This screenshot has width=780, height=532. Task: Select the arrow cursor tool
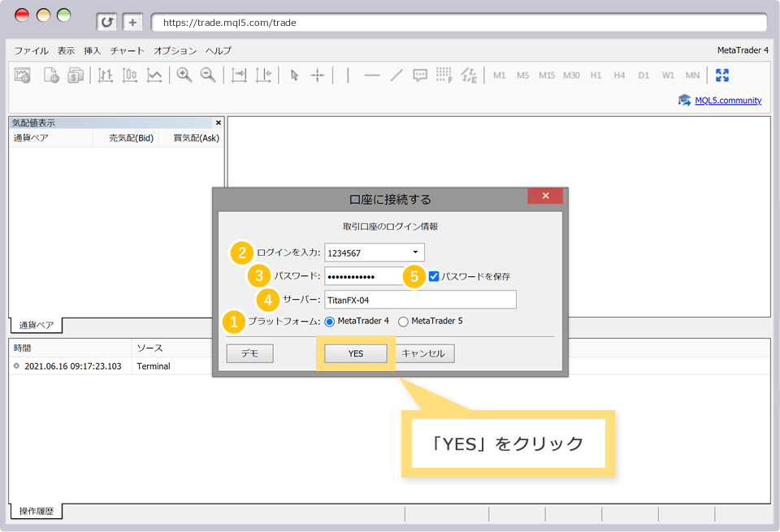pyautogui.click(x=294, y=76)
